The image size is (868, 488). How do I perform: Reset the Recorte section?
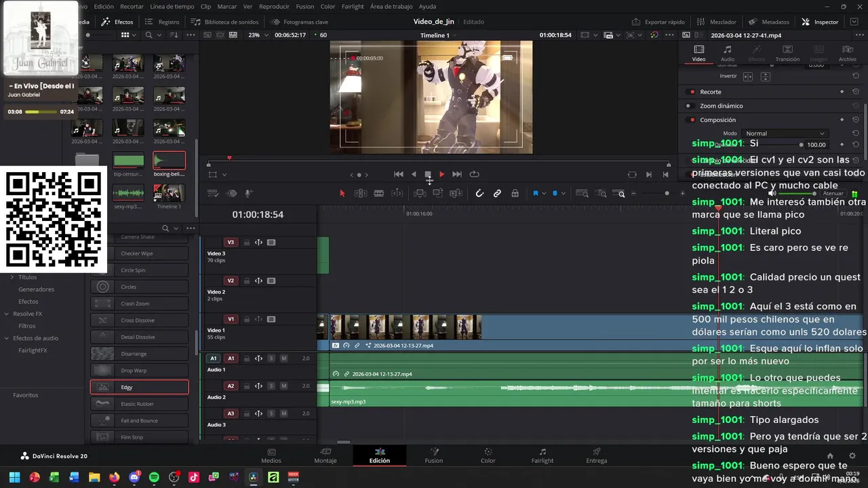(x=856, y=91)
